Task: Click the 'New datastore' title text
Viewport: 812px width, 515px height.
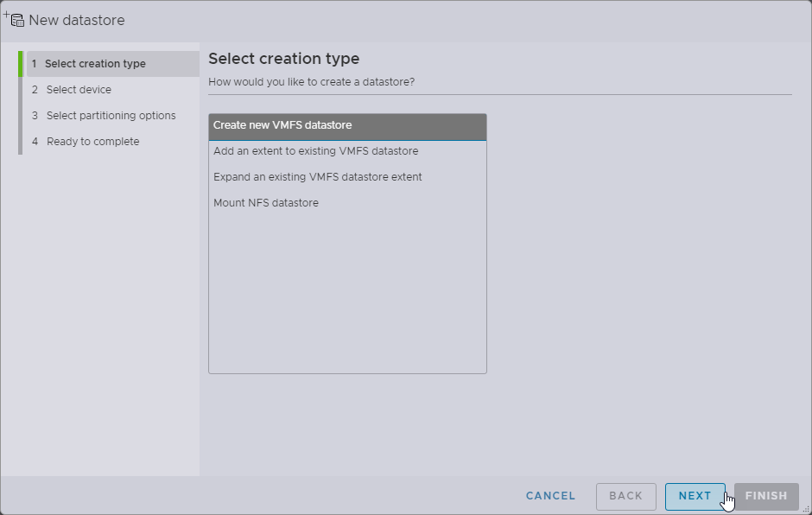Action: pyautogui.click(x=77, y=20)
